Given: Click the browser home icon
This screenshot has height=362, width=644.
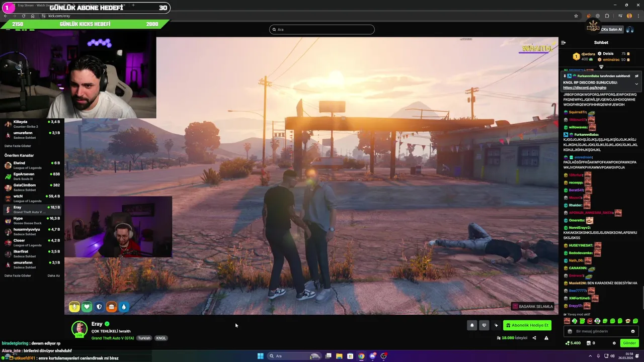Looking at the screenshot, I should pyautogui.click(x=33, y=16).
